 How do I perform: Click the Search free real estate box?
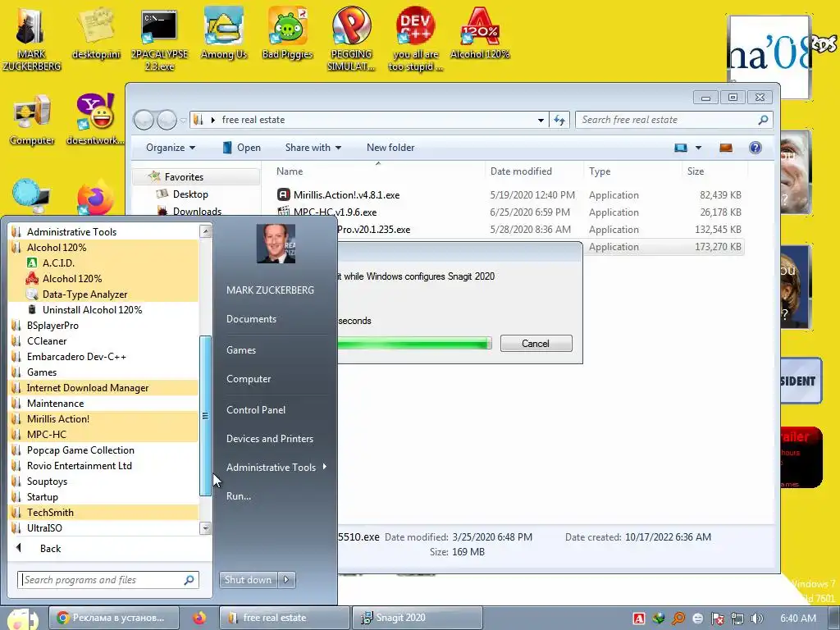(674, 120)
